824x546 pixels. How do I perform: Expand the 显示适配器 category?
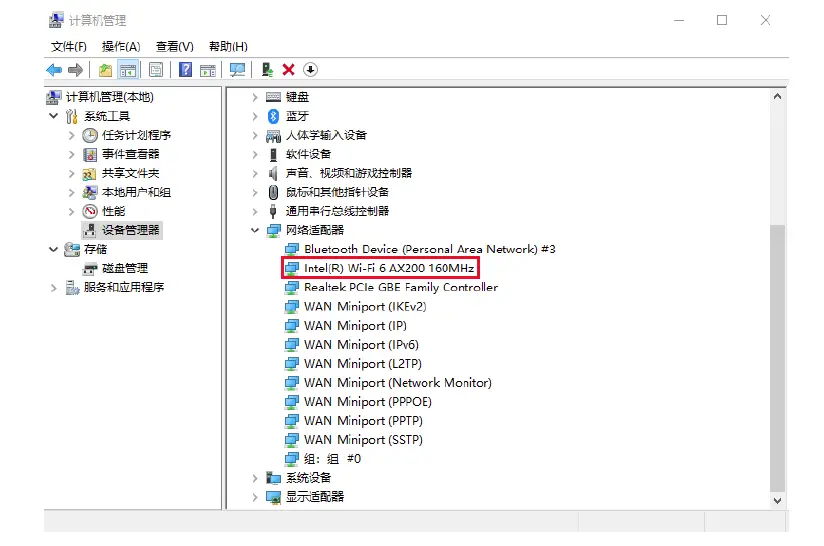255,497
